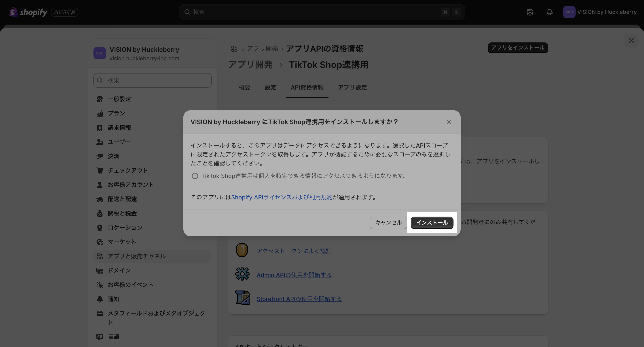
Task: Click the search magnifier icon in top bar
Action: pyautogui.click(x=187, y=12)
